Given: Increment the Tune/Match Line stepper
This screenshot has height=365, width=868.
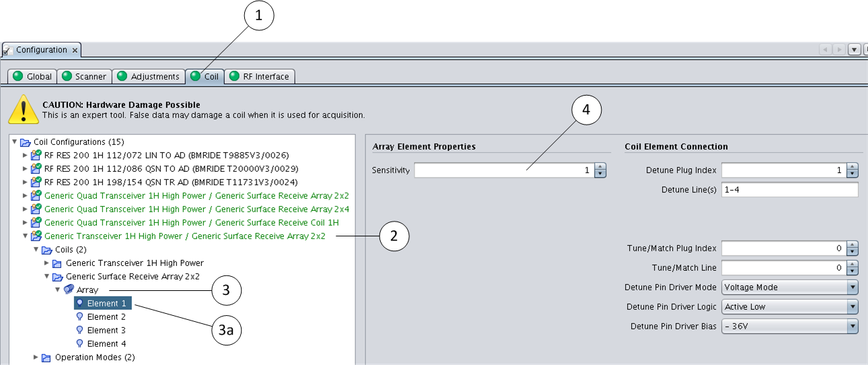Looking at the screenshot, I should pyautogui.click(x=853, y=264).
